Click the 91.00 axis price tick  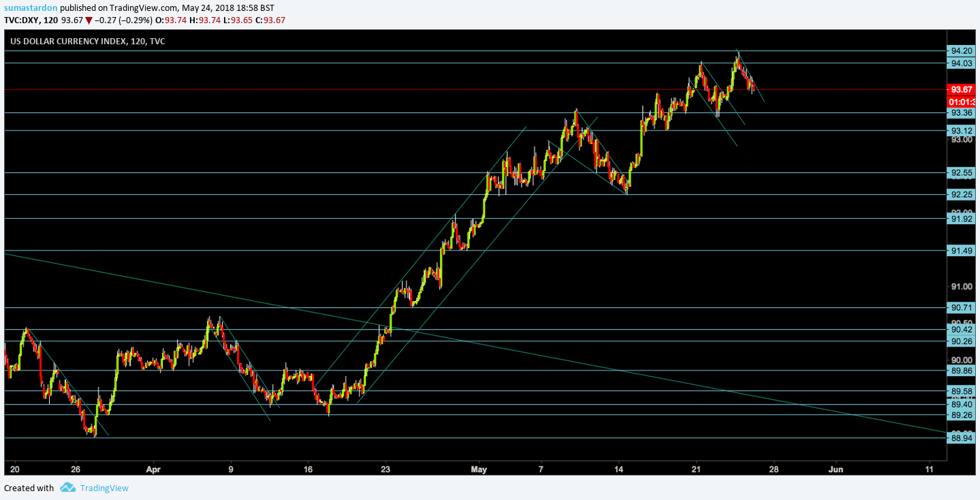point(961,287)
